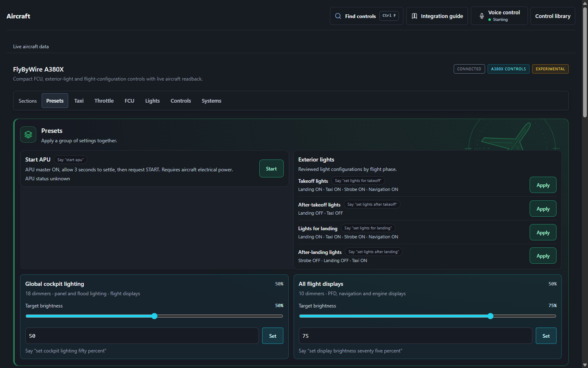Open the Controls tab
The height and width of the screenshot is (368, 588).
pos(181,101)
